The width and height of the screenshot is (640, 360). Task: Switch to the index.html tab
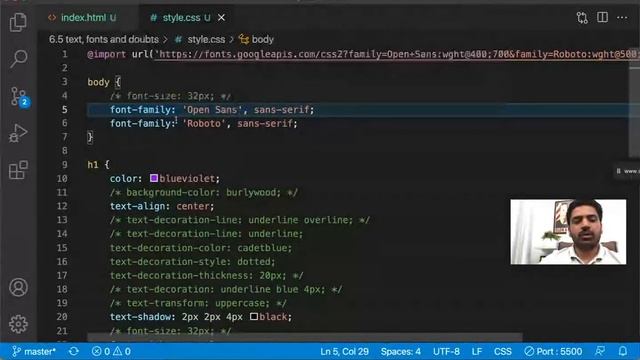click(x=82, y=18)
